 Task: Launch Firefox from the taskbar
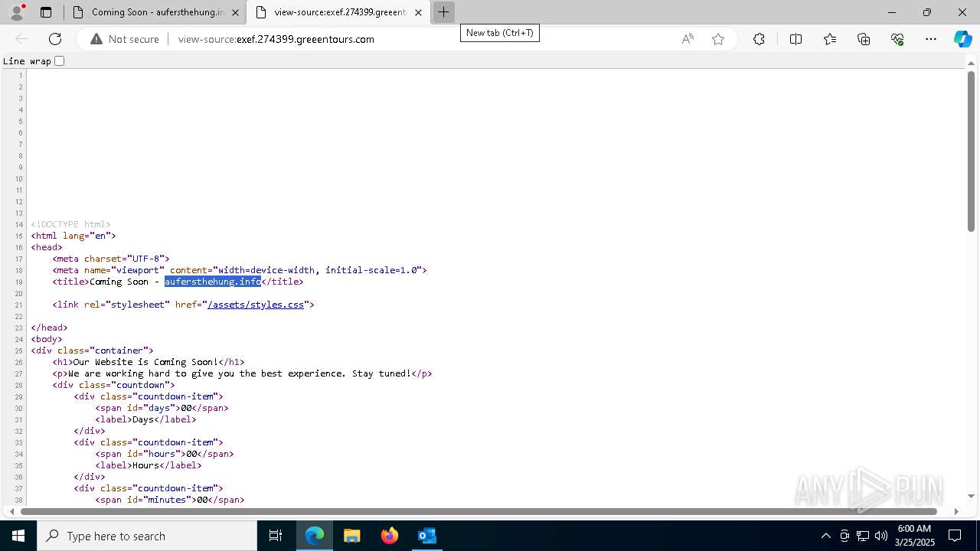coord(389,536)
